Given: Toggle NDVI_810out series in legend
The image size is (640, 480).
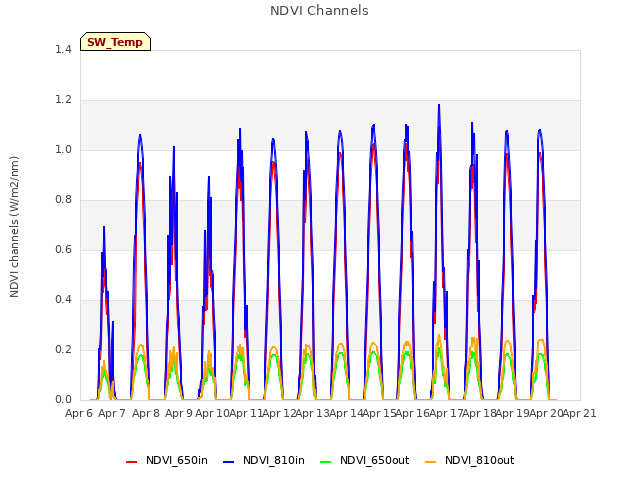Looking at the screenshot, I should click(x=469, y=460).
